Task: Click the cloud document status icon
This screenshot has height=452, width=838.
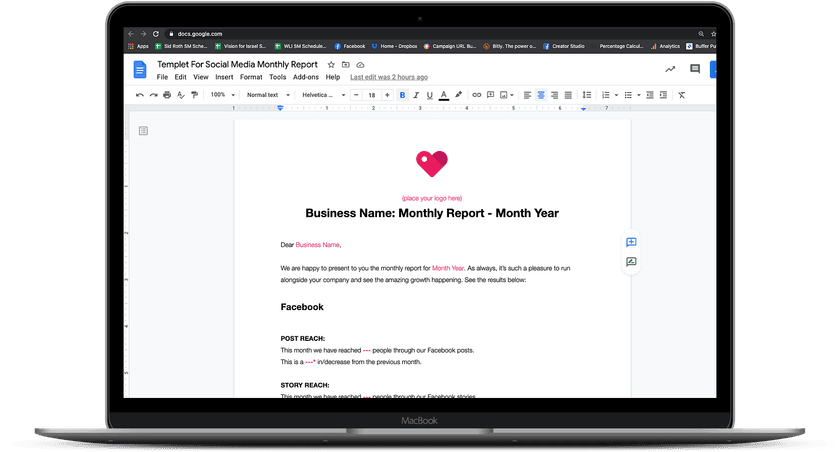Action: point(360,65)
